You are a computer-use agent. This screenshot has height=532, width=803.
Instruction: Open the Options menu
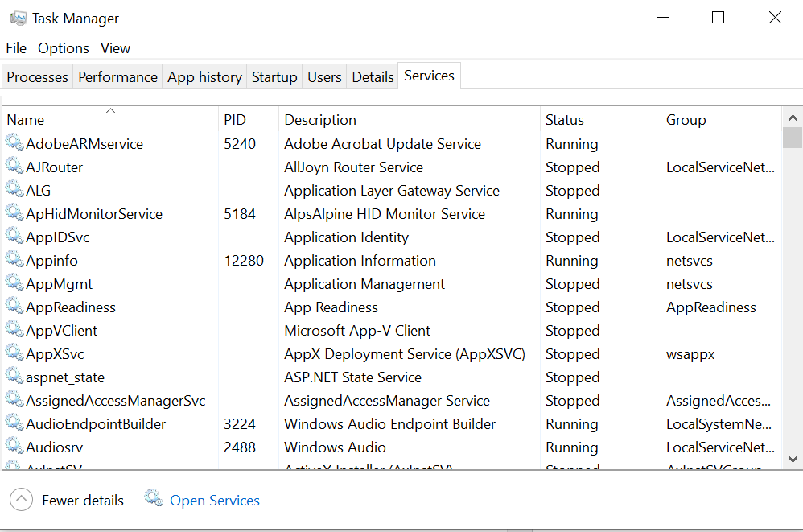tap(63, 47)
